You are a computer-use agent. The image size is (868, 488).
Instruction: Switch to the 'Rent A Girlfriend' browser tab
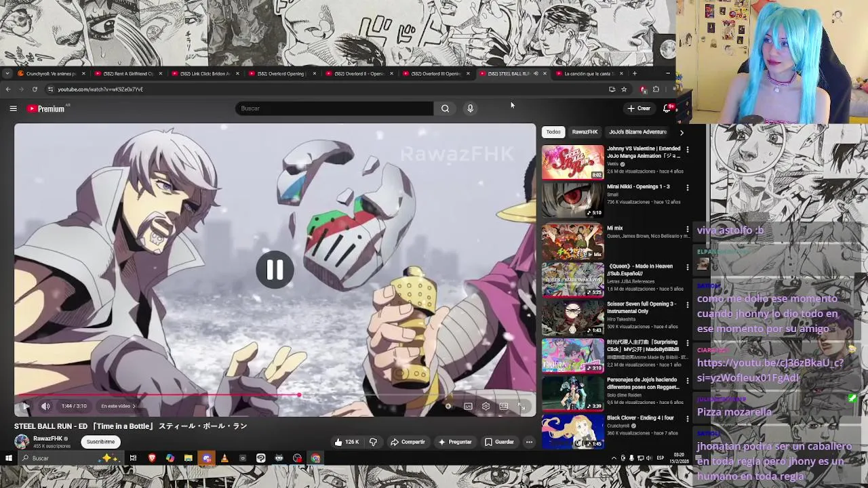pos(127,73)
